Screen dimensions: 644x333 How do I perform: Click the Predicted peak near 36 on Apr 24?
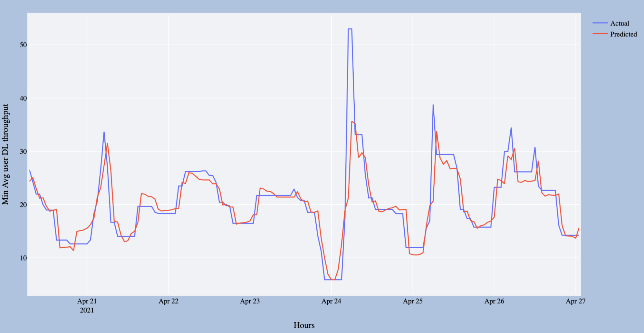click(x=352, y=121)
